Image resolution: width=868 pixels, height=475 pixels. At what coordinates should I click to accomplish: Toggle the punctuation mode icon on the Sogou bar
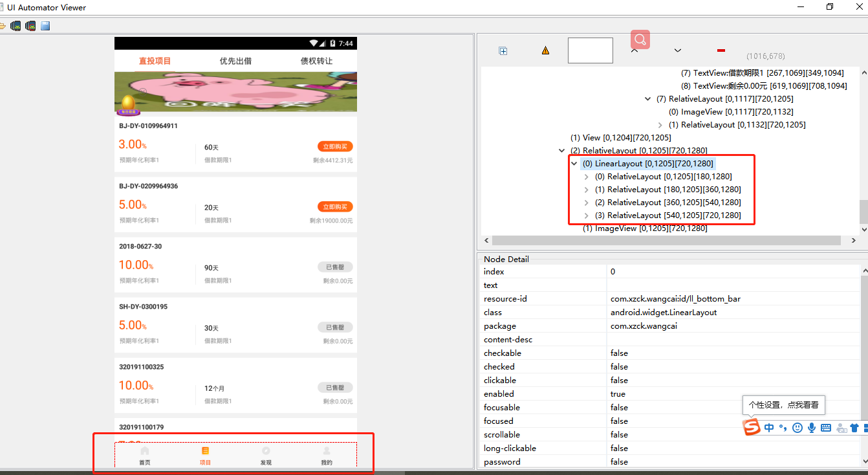click(x=783, y=428)
